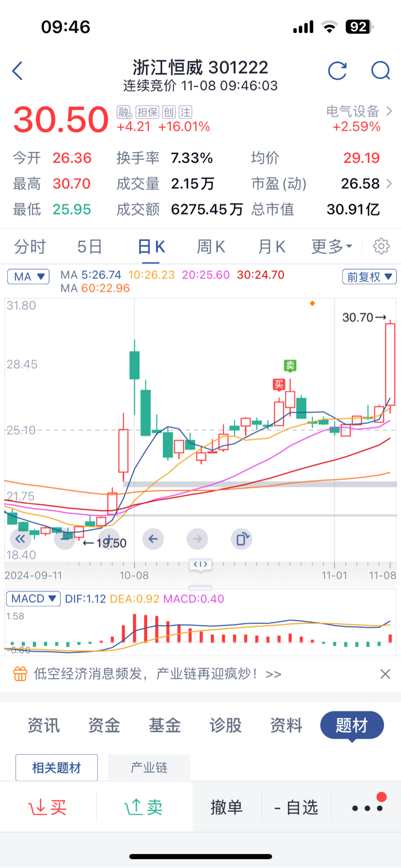The image size is (401, 868).
Task: Open chart settings gear icon
Action: click(x=381, y=246)
